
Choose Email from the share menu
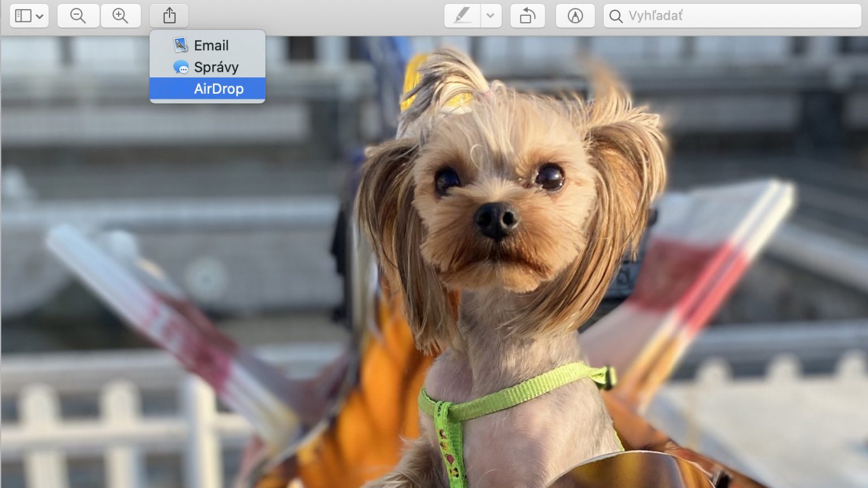click(x=207, y=45)
